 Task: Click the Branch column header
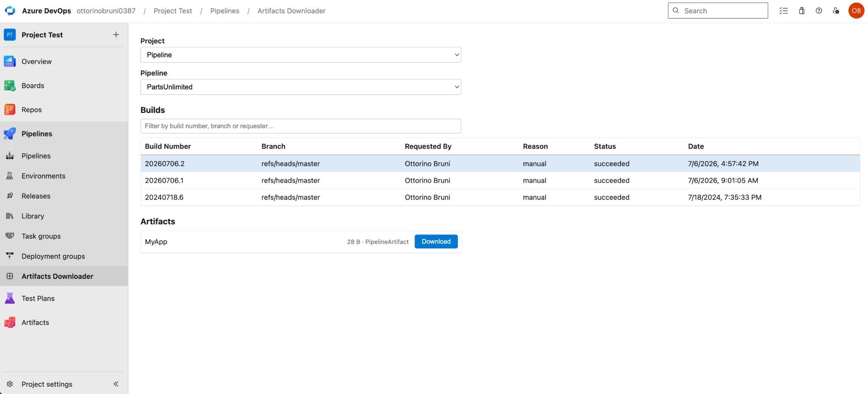pyautogui.click(x=273, y=146)
